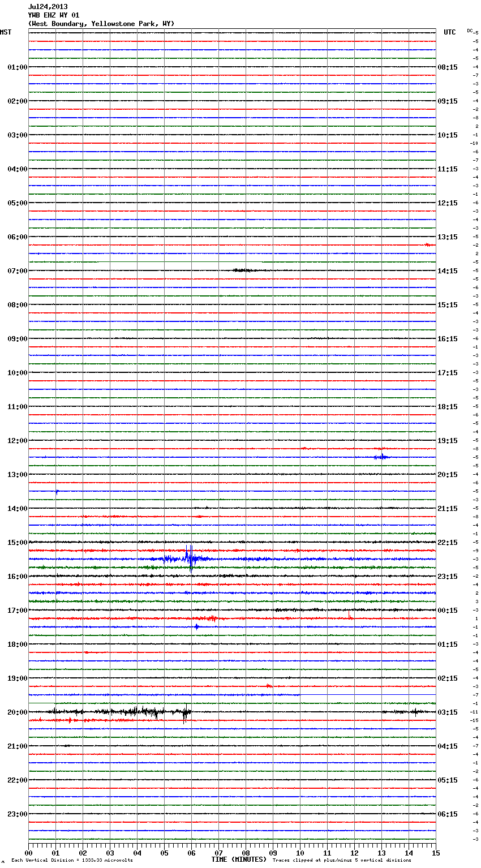This screenshot has width=481, height=868.
Task: Select the YWB EHZ WY 01 station label
Action: pos(53,15)
